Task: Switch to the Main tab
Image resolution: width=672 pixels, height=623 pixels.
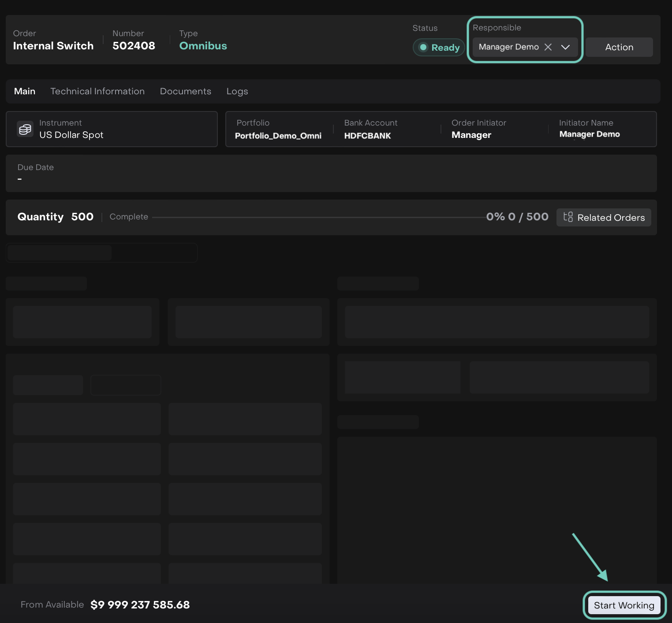Action: click(25, 91)
